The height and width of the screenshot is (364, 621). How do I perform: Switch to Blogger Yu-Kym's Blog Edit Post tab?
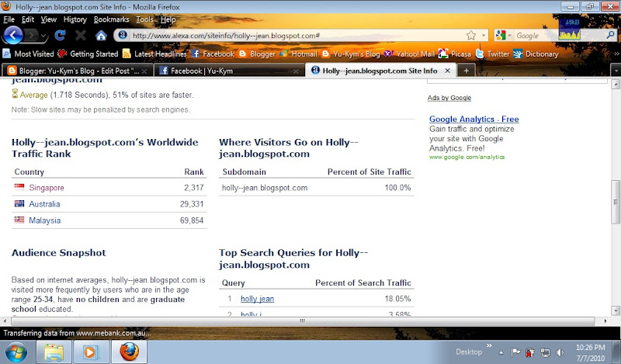(x=77, y=71)
